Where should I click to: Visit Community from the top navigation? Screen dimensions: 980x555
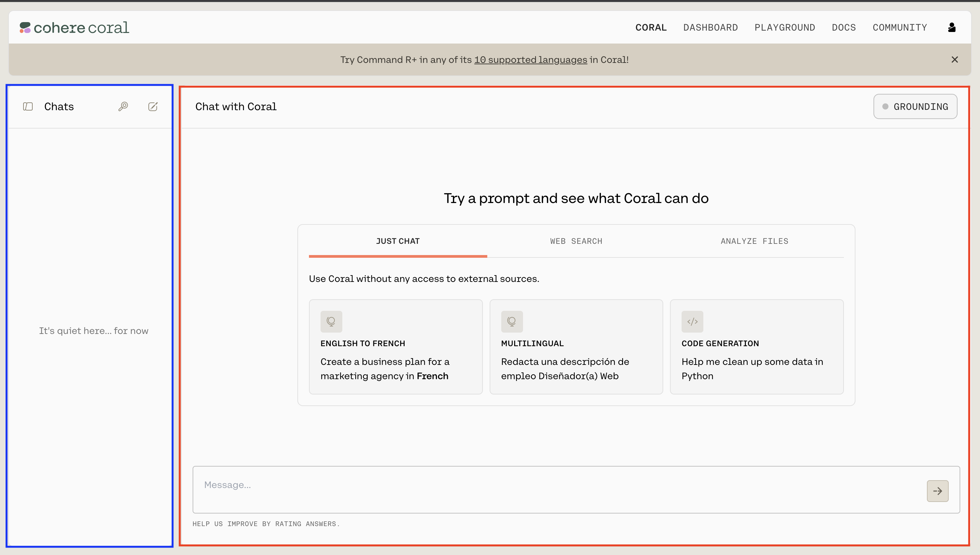click(900, 28)
